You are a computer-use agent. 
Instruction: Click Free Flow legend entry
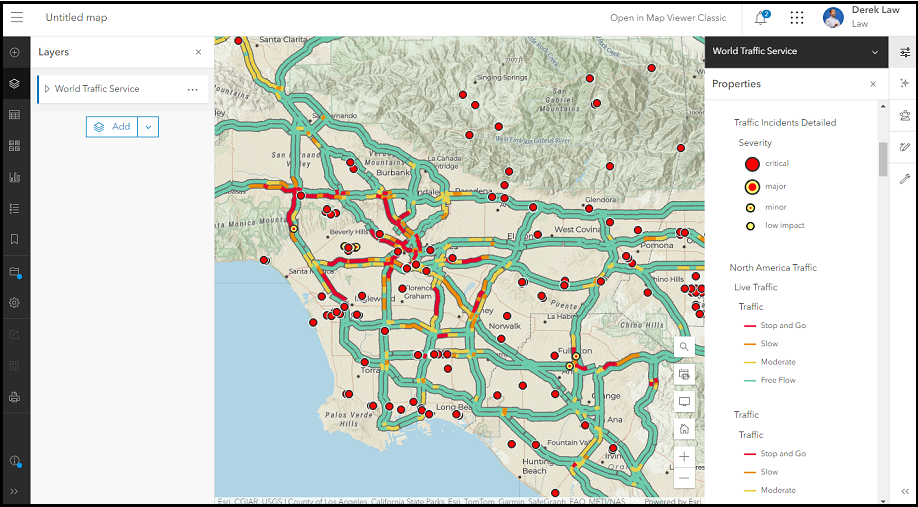pyautogui.click(x=778, y=381)
